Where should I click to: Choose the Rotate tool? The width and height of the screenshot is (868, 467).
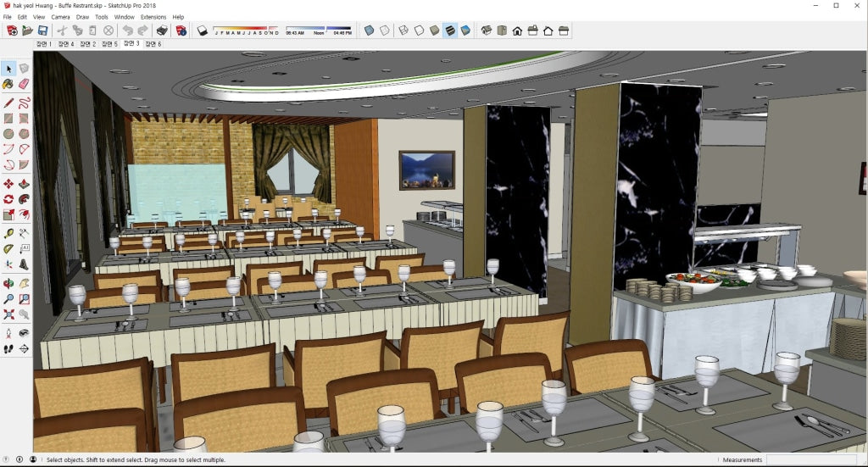pyautogui.click(x=8, y=199)
